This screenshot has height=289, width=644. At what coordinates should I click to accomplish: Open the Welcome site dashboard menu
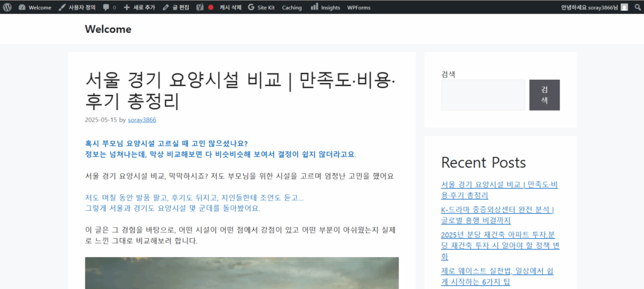click(35, 7)
